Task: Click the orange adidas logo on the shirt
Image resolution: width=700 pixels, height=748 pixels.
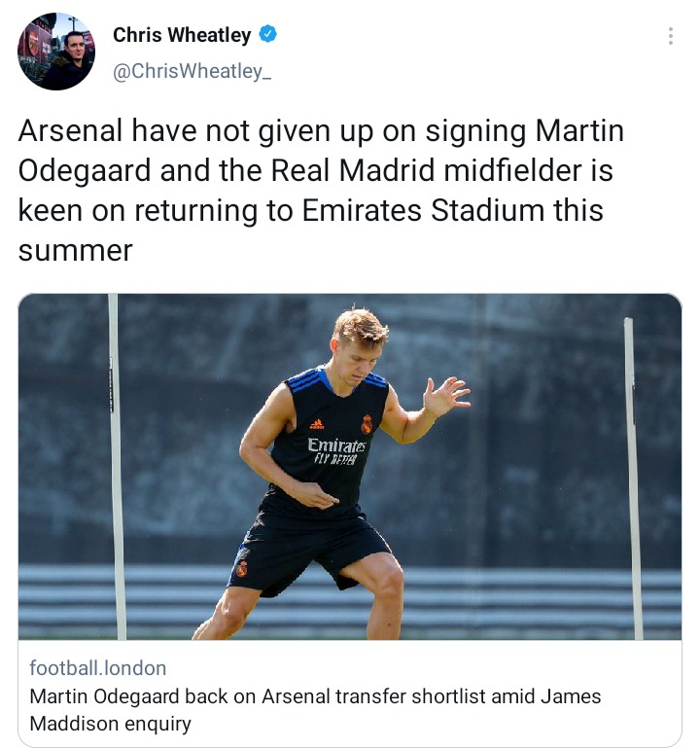Action: pyautogui.click(x=317, y=424)
